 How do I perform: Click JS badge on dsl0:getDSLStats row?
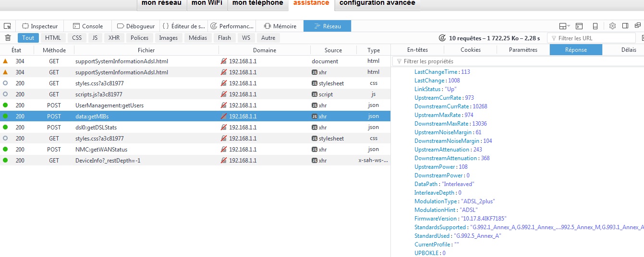tap(315, 128)
